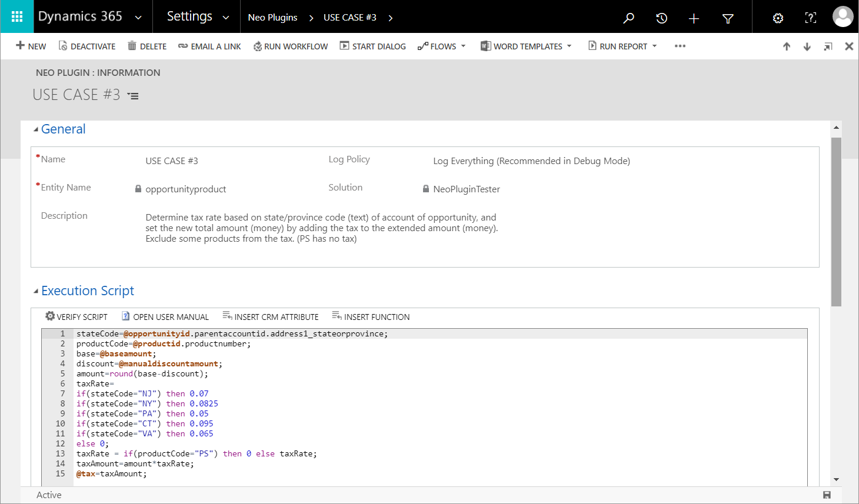Click script line amount=round(base-discount)
Image resolution: width=859 pixels, height=504 pixels.
[142, 374]
